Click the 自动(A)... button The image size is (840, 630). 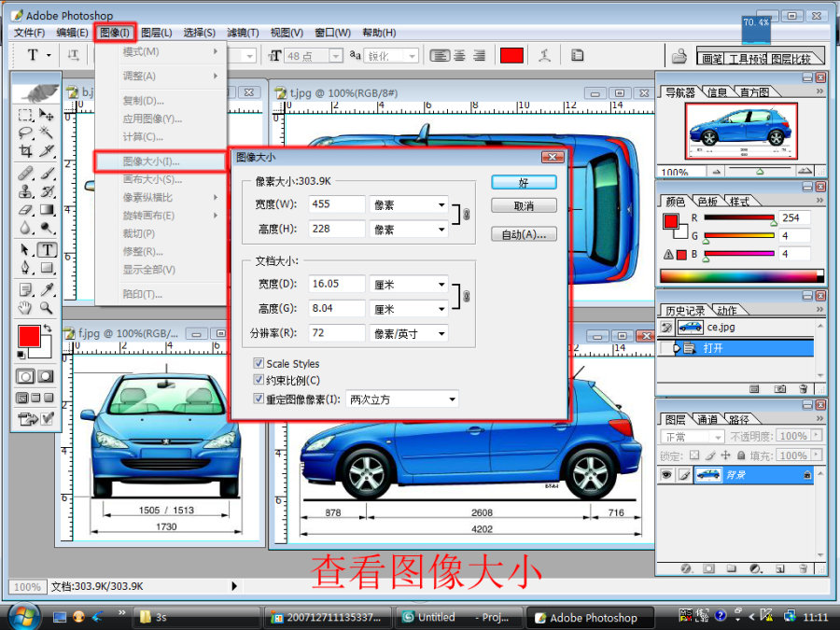coord(524,234)
